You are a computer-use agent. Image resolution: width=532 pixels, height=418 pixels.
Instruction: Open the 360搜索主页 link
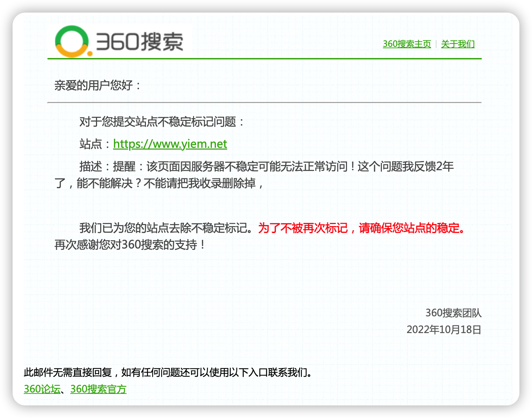407,44
